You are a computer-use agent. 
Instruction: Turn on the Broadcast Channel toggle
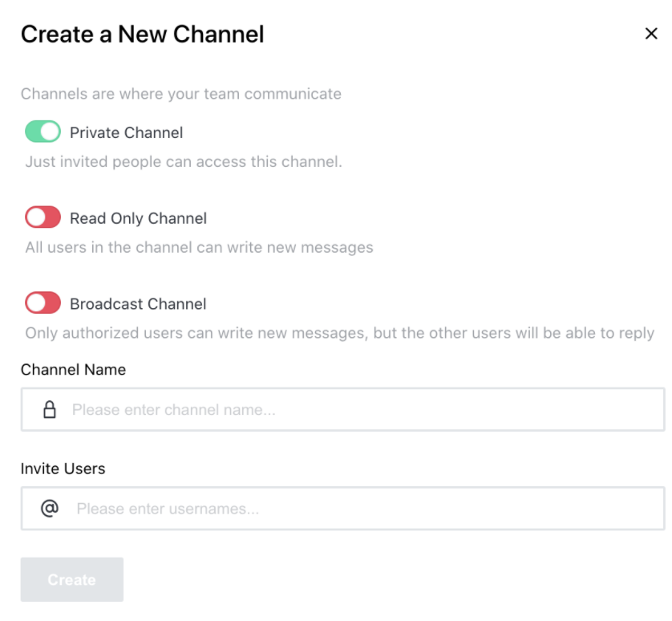point(43,303)
